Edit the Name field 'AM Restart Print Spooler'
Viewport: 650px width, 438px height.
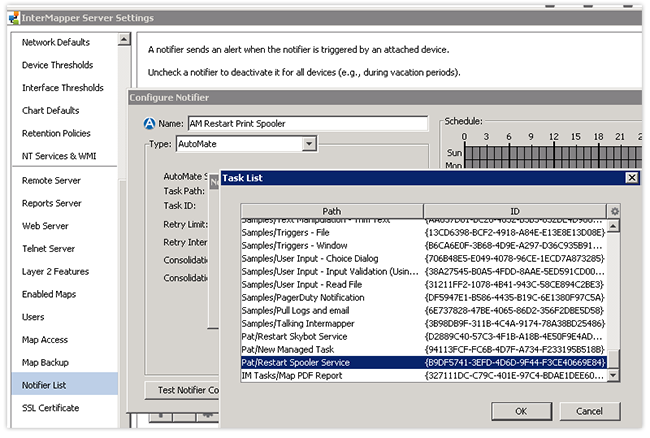click(308, 123)
